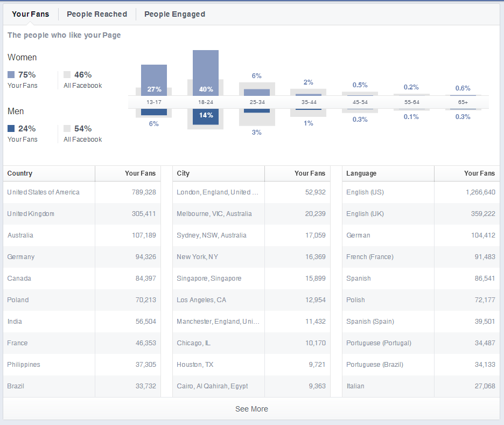Click German in the Language table

point(358,235)
